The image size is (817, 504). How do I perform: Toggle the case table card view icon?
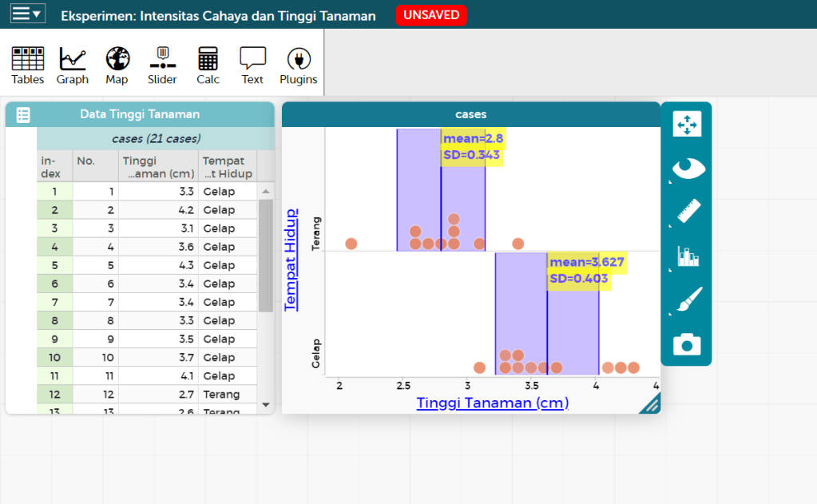tap(23, 115)
